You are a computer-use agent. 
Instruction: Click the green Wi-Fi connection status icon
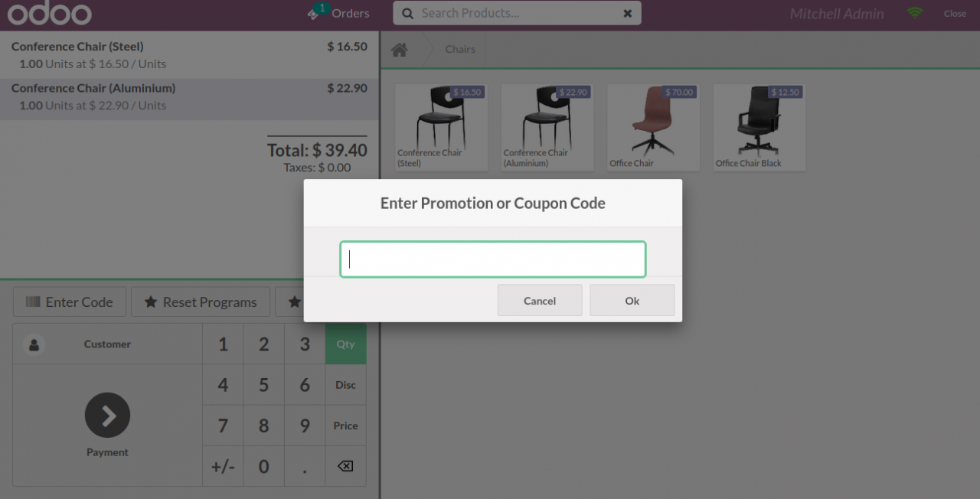pos(914,13)
